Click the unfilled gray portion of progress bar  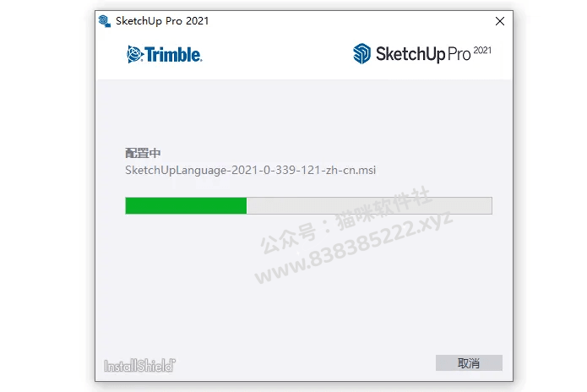(x=369, y=205)
